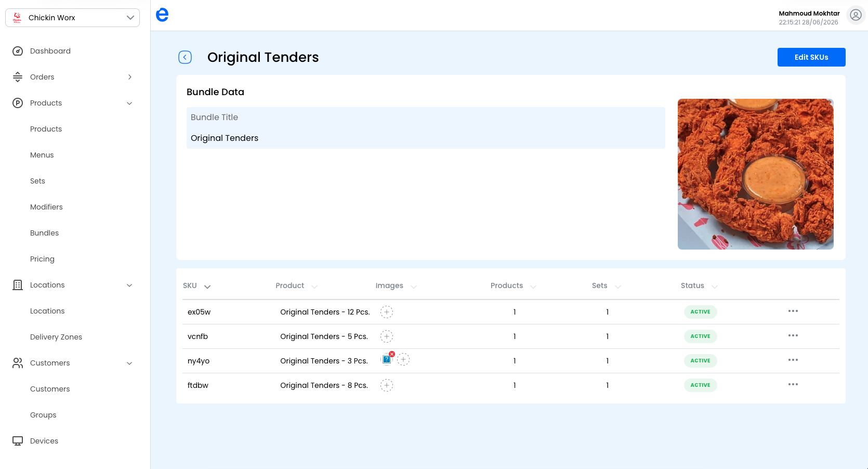The image size is (868, 469).
Task: Click ACTIVE status badge for ex05w
Action: click(700, 312)
